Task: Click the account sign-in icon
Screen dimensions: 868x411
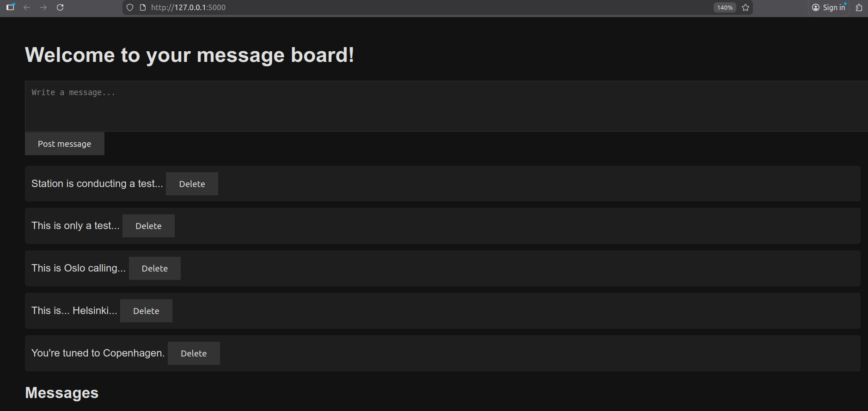Action: [815, 7]
